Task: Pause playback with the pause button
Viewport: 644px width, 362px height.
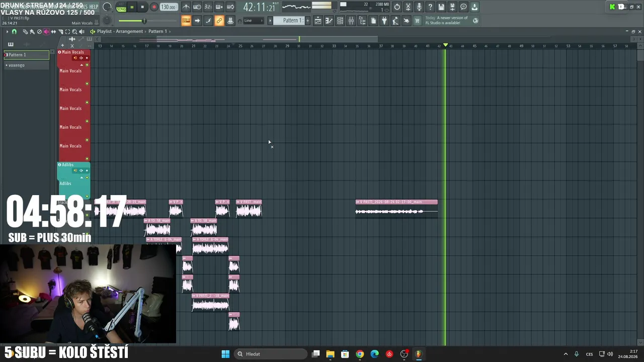Action: coord(132,7)
